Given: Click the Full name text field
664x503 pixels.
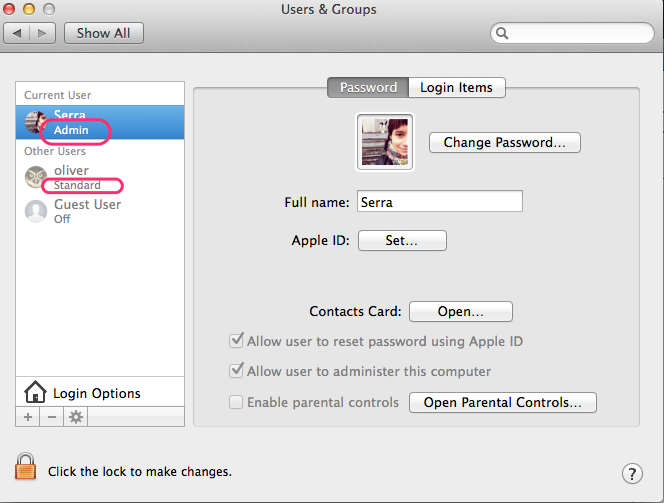Looking at the screenshot, I should click(440, 201).
